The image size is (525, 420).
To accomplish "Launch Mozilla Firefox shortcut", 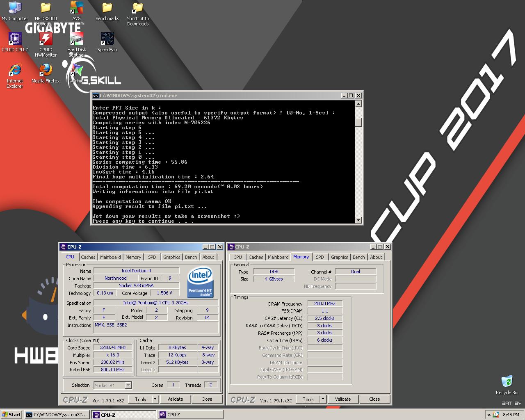I will pyautogui.click(x=46, y=73).
